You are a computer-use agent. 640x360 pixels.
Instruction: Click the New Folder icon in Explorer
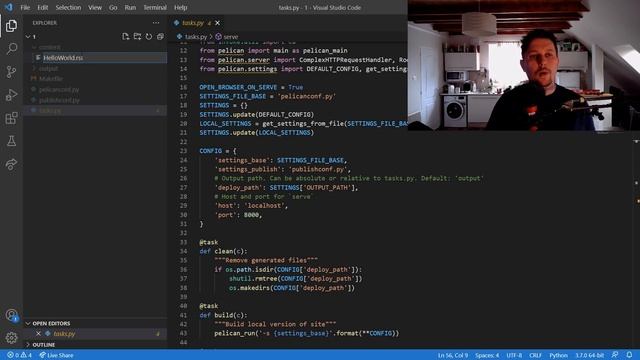click(x=137, y=37)
